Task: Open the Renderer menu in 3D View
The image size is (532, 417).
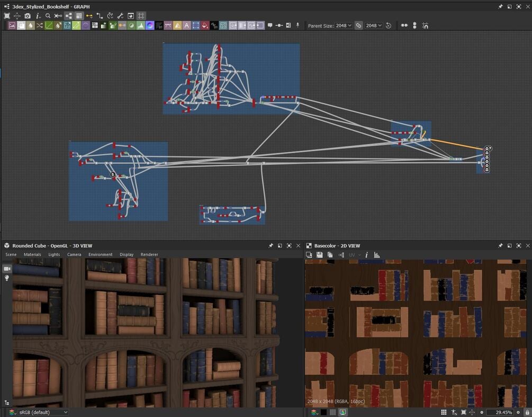Action: (x=149, y=254)
